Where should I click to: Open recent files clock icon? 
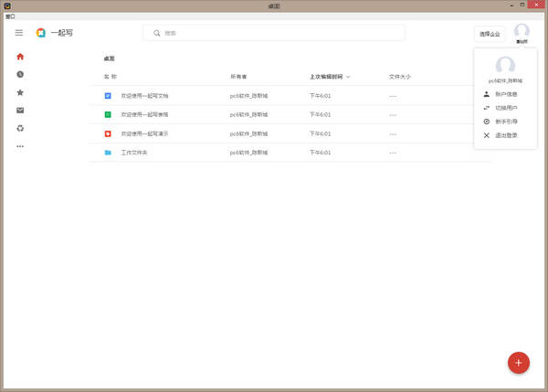[x=20, y=74]
